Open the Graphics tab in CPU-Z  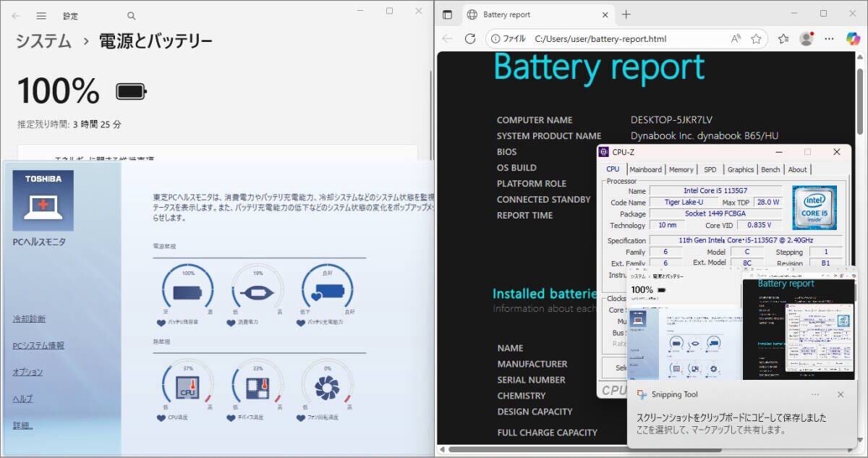[740, 169]
